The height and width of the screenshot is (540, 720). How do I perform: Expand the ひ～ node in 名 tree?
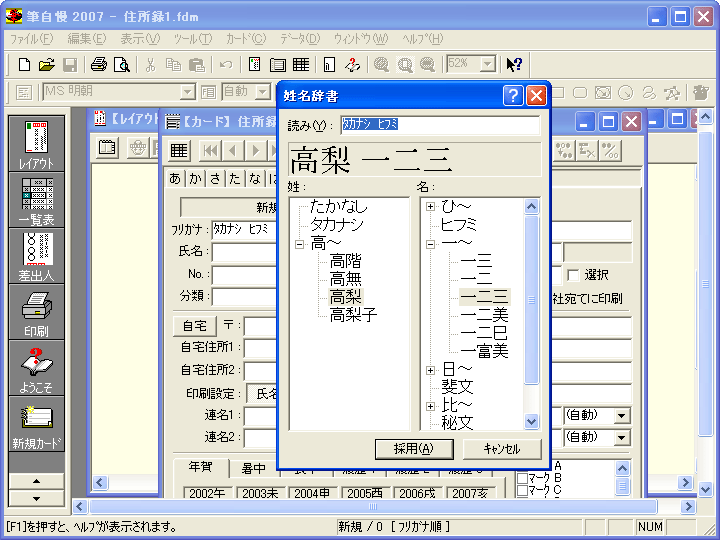point(430,207)
